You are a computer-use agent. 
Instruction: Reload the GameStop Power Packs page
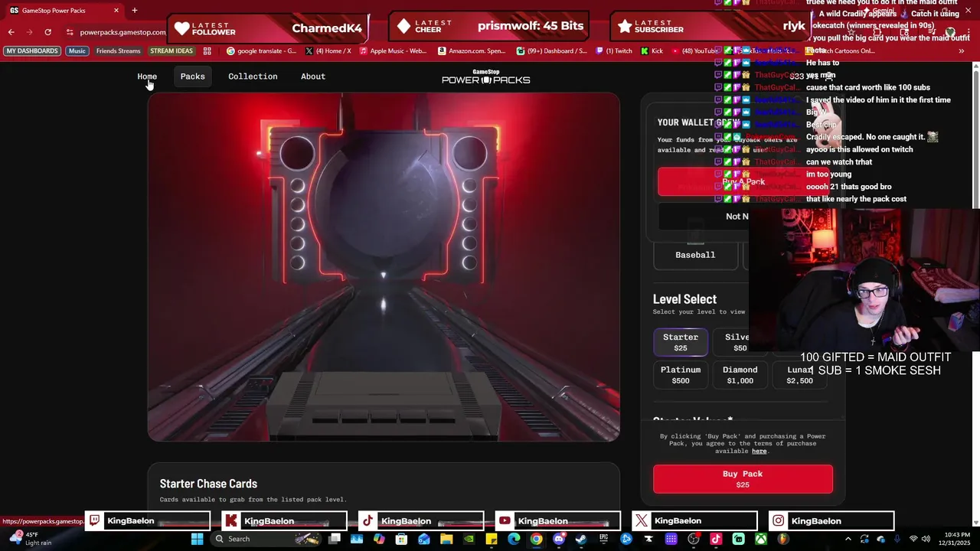[47, 31]
